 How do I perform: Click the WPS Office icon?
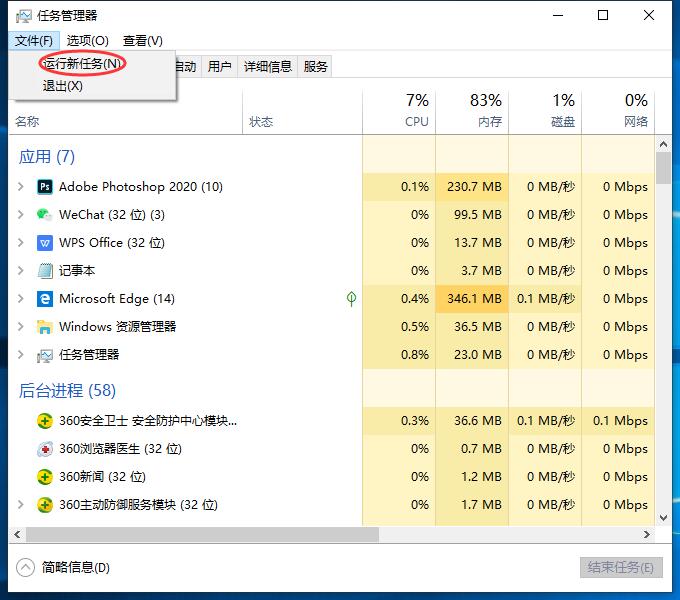[x=45, y=243]
